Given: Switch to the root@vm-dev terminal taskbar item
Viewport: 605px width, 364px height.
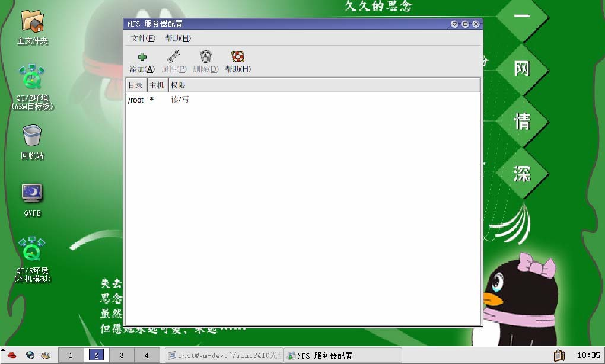Looking at the screenshot, I should [223, 356].
